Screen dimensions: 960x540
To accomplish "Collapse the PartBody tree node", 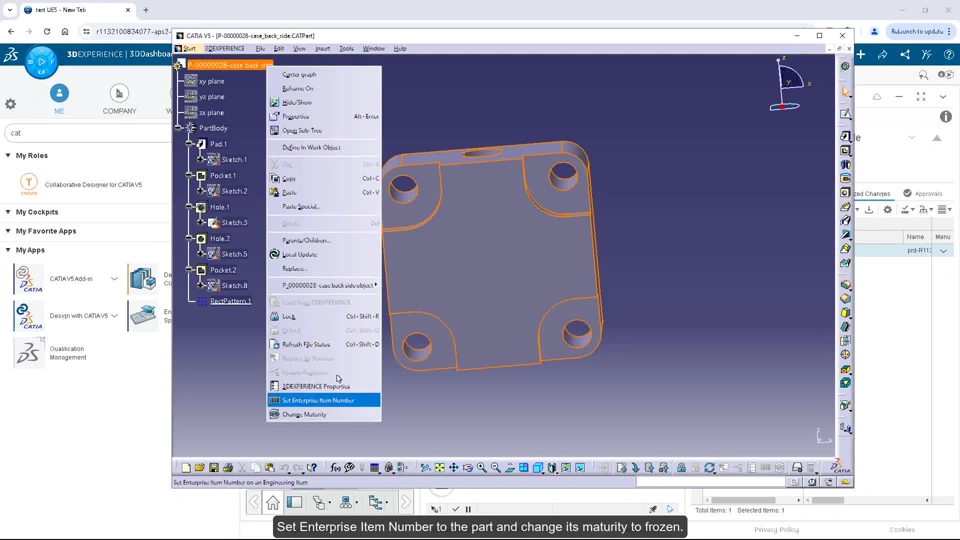I will (179, 128).
